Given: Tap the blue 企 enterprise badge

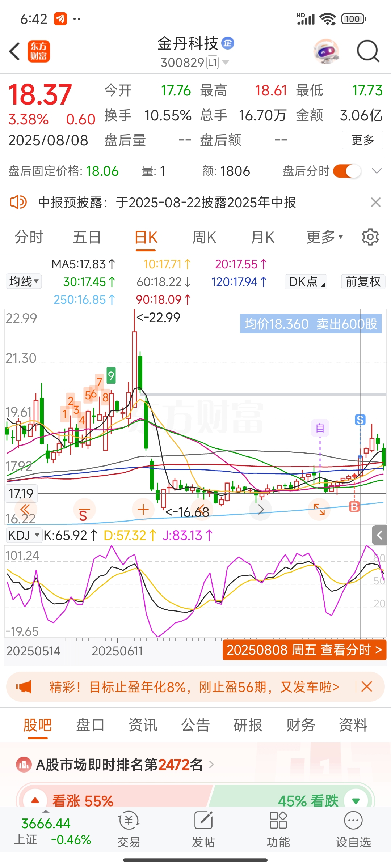Looking at the screenshot, I should (x=228, y=43).
